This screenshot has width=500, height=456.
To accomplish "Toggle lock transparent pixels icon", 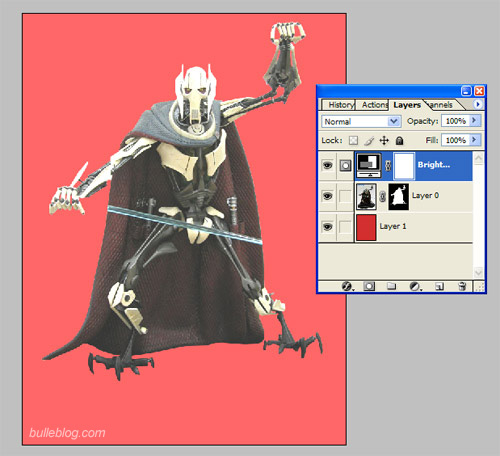I will pos(353,141).
